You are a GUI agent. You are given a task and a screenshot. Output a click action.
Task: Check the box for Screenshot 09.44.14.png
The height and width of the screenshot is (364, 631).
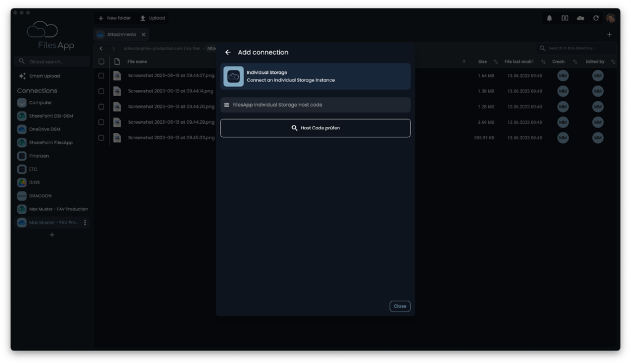[102, 91]
